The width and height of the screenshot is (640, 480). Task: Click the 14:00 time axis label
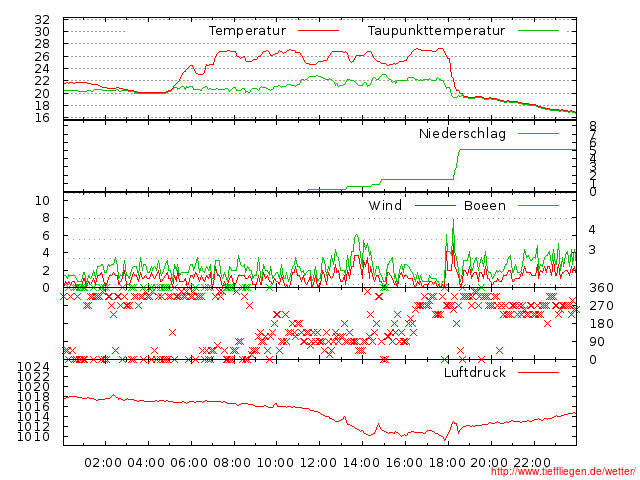coord(361,463)
